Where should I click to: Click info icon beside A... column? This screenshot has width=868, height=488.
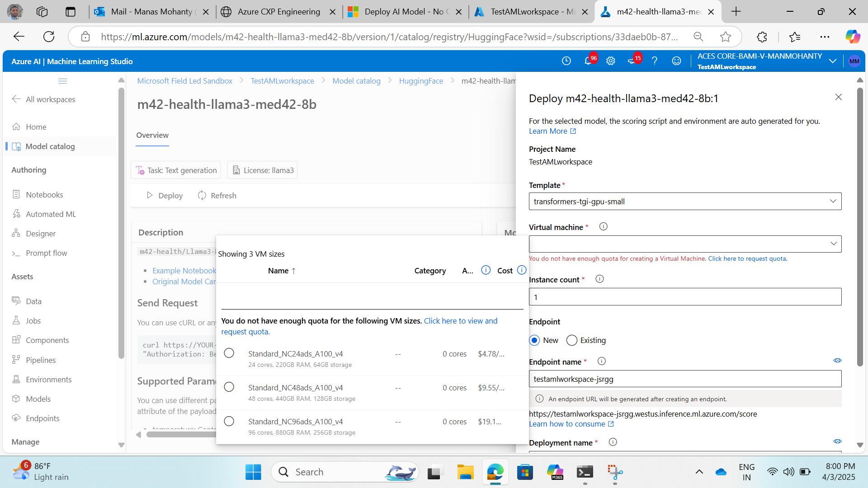(486, 270)
